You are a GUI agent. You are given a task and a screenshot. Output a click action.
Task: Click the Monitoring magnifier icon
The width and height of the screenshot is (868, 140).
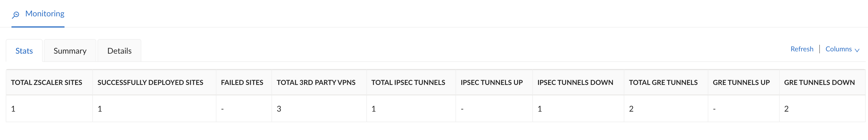click(15, 15)
